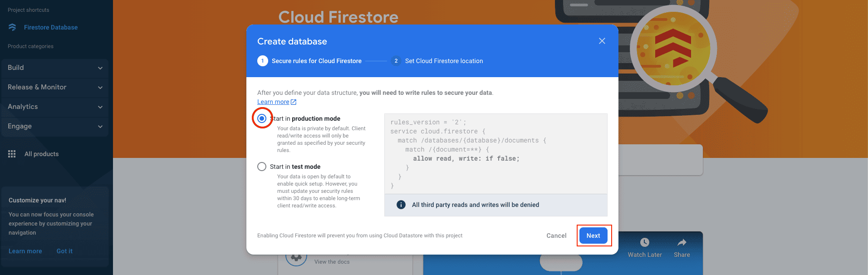Click service cloud.firestore code line
The image size is (868, 275).
(437, 131)
